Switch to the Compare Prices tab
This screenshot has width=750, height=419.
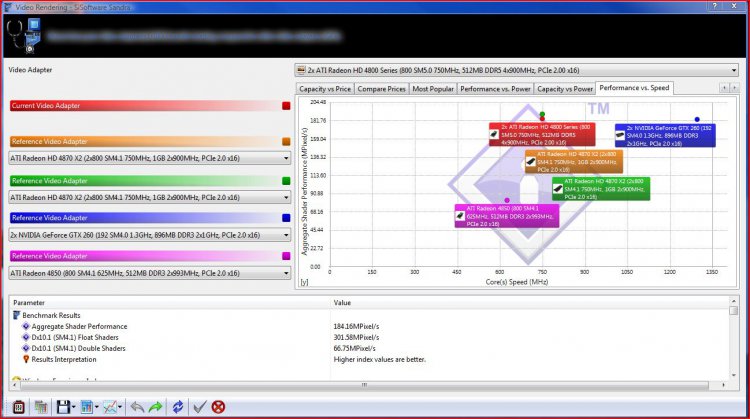pos(381,89)
